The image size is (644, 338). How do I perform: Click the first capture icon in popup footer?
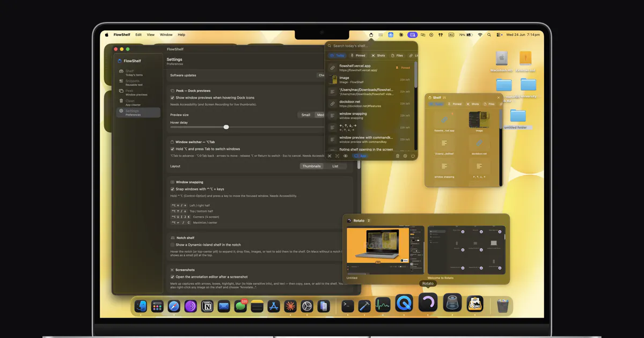tap(330, 156)
